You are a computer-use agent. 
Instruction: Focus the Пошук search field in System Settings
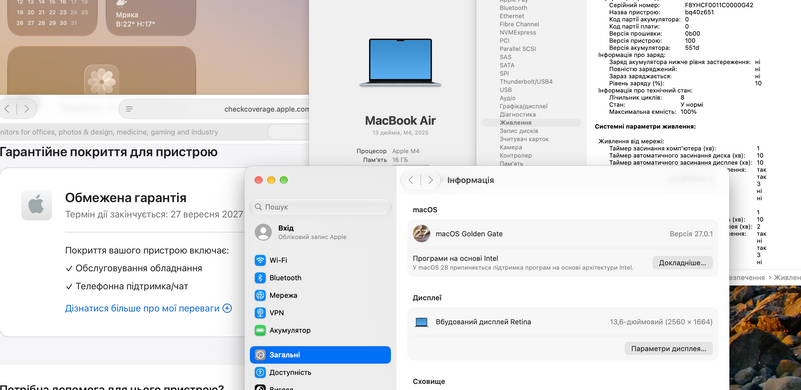(x=320, y=207)
